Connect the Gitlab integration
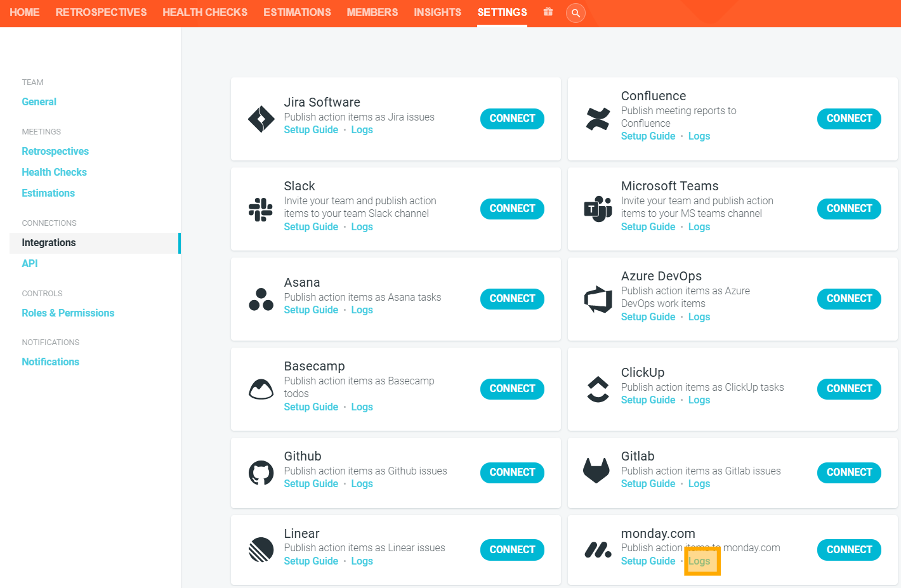This screenshot has width=901, height=588. click(849, 473)
